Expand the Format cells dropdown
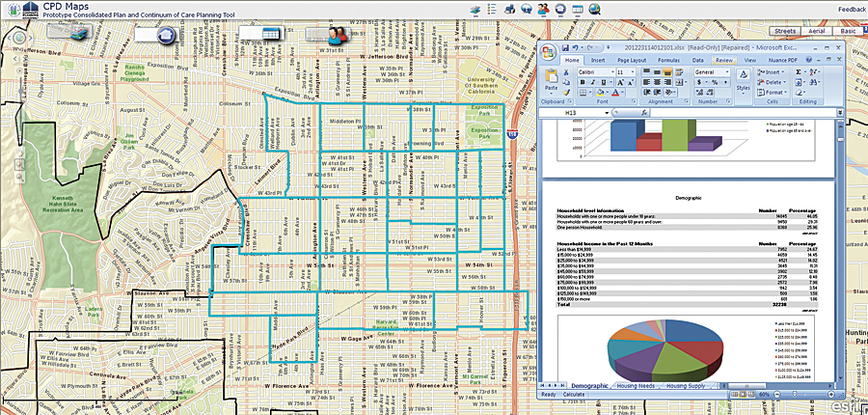Screen dimensions: 868x415 point(785,92)
